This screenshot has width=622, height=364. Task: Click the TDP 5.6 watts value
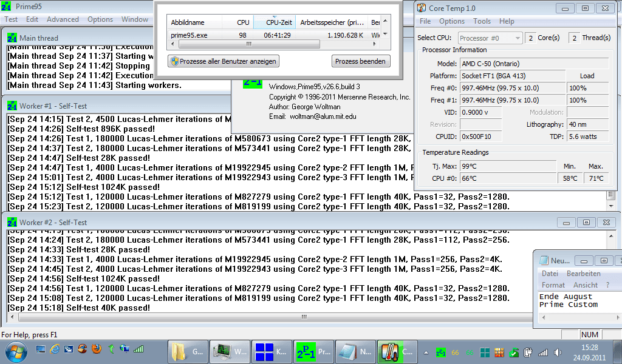(587, 136)
